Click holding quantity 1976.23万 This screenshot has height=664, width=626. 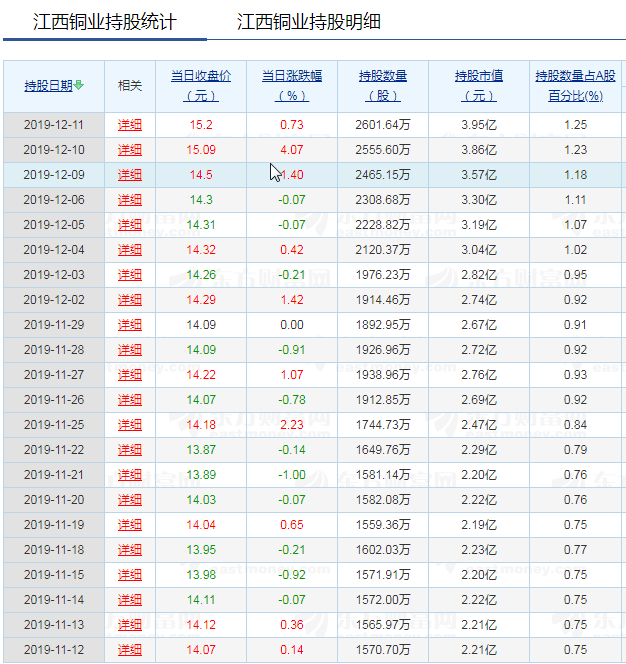tap(383, 275)
